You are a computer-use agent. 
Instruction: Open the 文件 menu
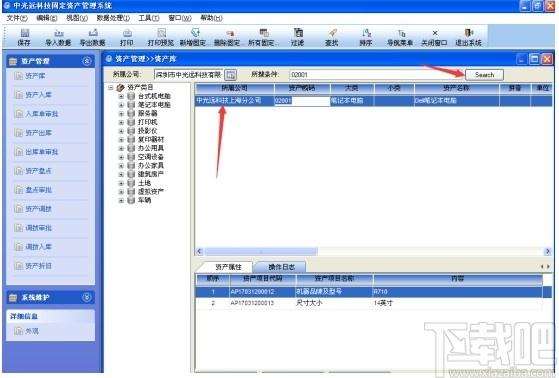(x=17, y=18)
